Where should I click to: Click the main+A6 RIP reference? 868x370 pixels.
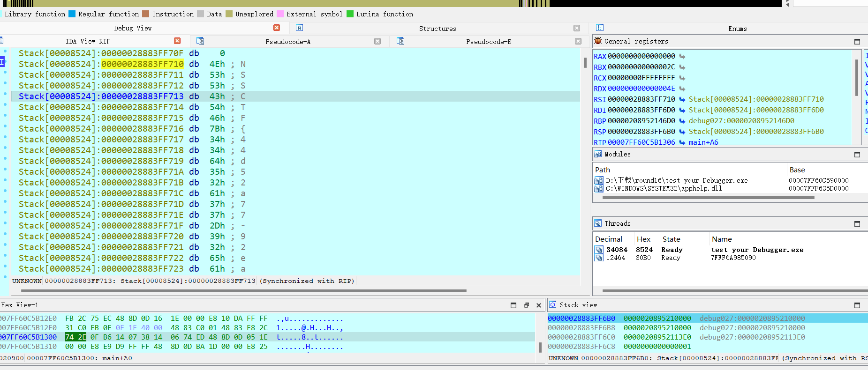tap(703, 142)
